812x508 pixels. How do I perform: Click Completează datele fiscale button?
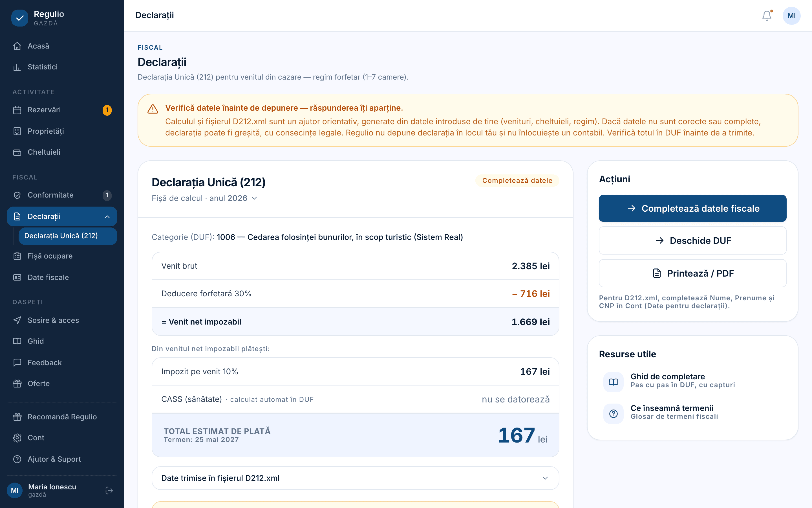tap(692, 208)
